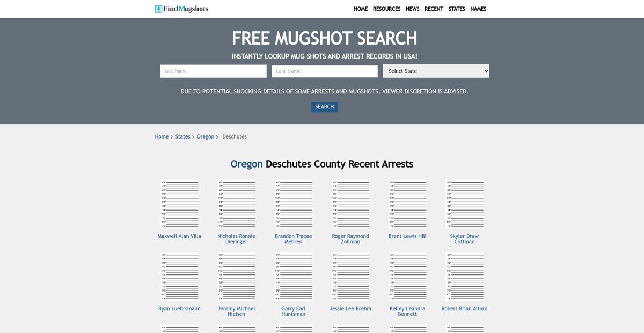Click the Garry Earl Huntsman name link
The image size is (644, 333).
(293, 312)
